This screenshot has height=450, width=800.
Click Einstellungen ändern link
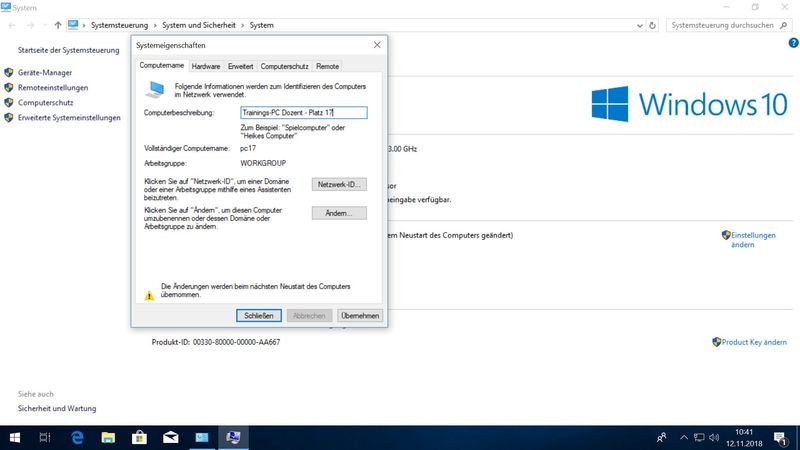coord(753,240)
